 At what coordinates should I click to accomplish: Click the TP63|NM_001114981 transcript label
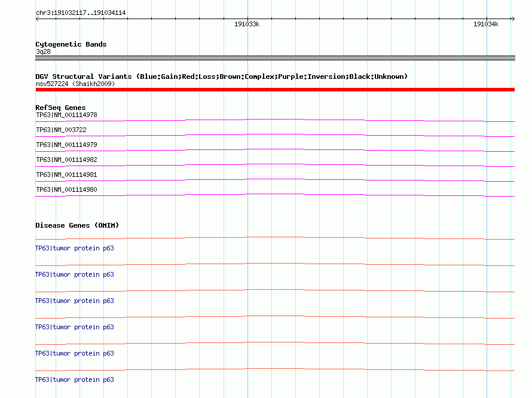pyautogui.click(x=66, y=174)
